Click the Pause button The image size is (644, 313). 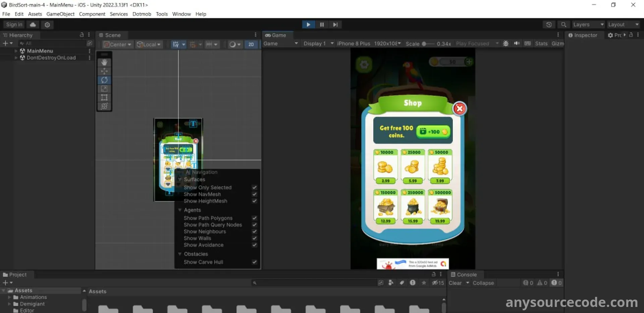[322, 25]
